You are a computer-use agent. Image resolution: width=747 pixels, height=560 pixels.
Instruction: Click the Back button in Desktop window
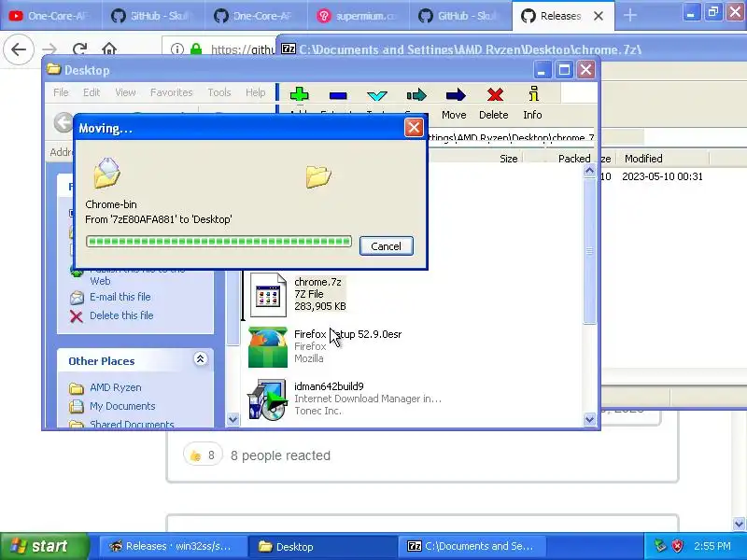tap(63, 122)
